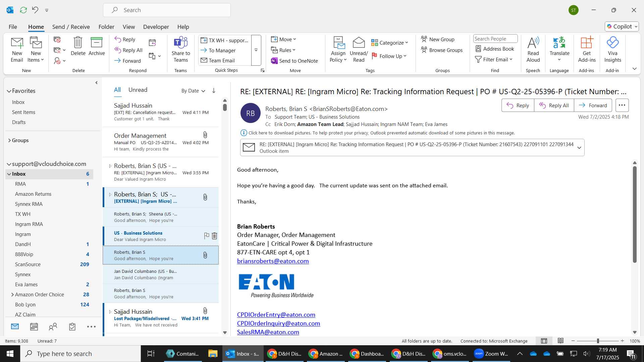The image size is (644, 362).
Task: Open ScanSource folder
Action: pyautogui.click(x=28, y=264)
